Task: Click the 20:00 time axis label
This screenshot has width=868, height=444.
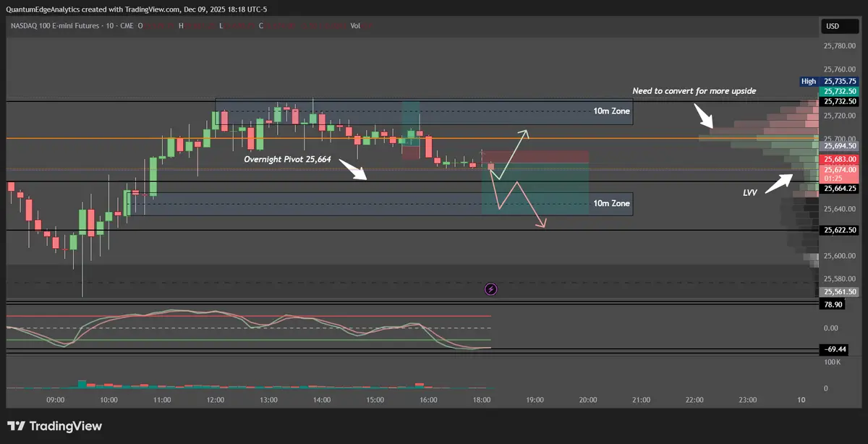Action: tap(588, 399)
